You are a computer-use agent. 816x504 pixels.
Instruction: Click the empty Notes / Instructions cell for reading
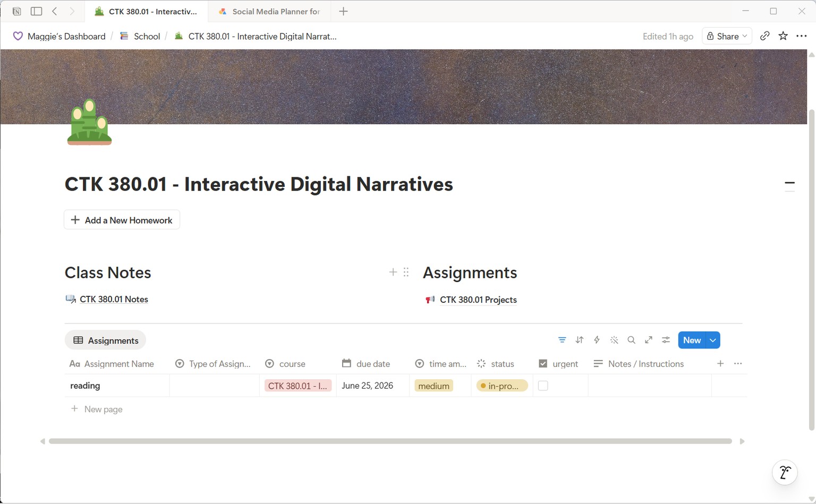click(x=650, y=386)
